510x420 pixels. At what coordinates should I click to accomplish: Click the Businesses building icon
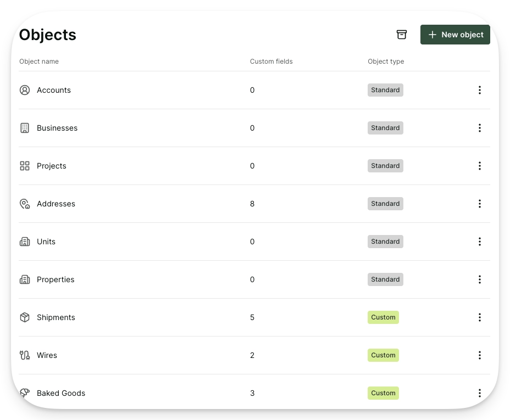(x=25, y=128)
